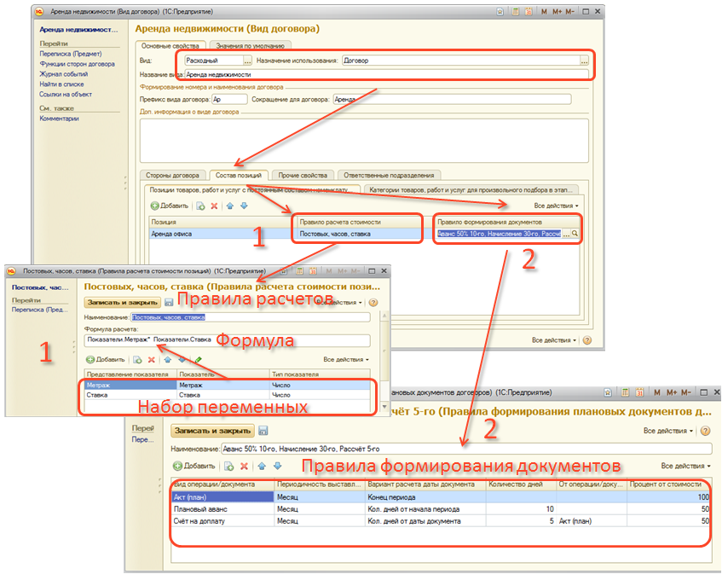The height and width of the screenshot is (580, 728).
Task: Click help question mark in calculation rules window
Action: [373, 302]
